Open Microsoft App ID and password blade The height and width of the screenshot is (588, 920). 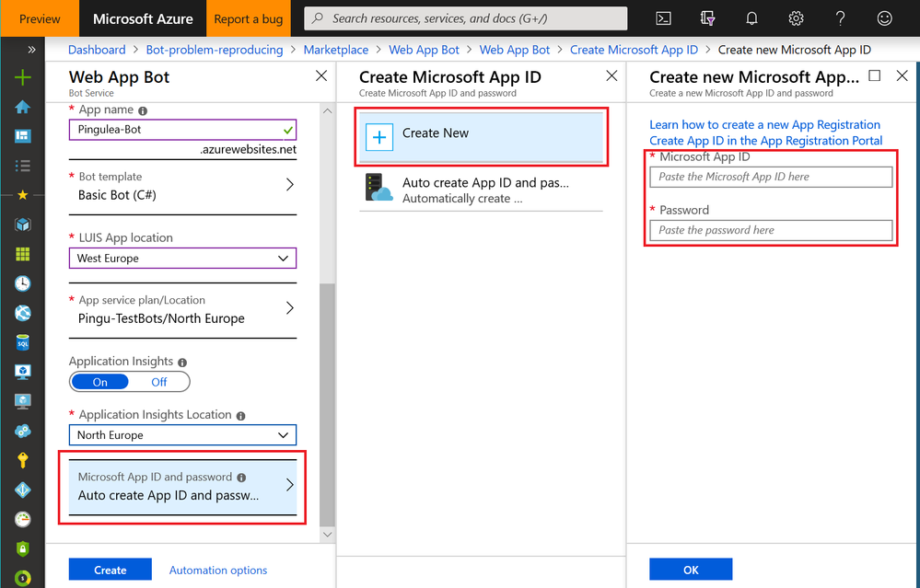click(x=182, y=487)
